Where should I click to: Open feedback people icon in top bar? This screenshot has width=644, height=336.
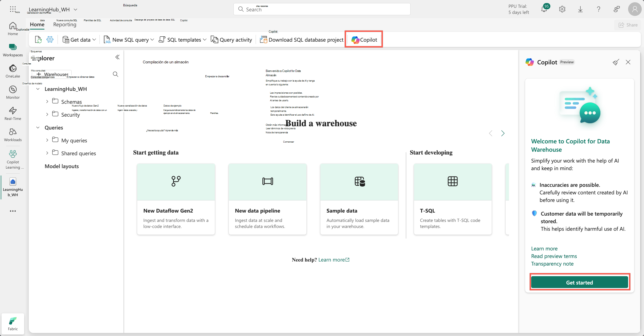pos(616,9)
